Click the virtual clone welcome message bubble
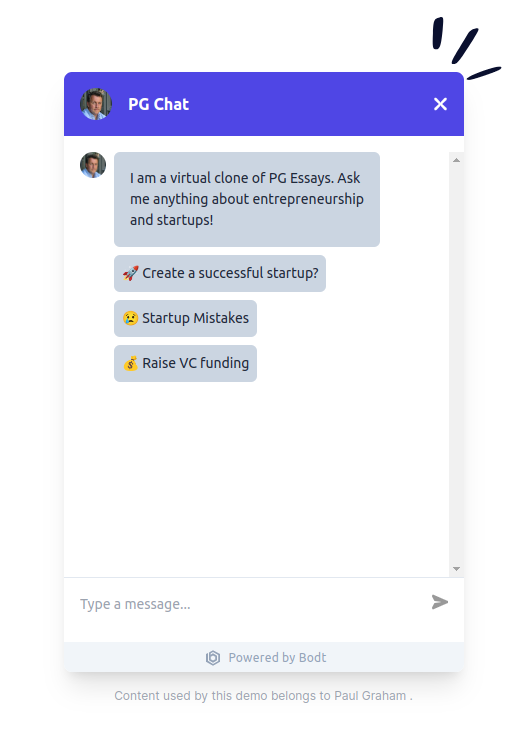525x738 pixels. 247,199
